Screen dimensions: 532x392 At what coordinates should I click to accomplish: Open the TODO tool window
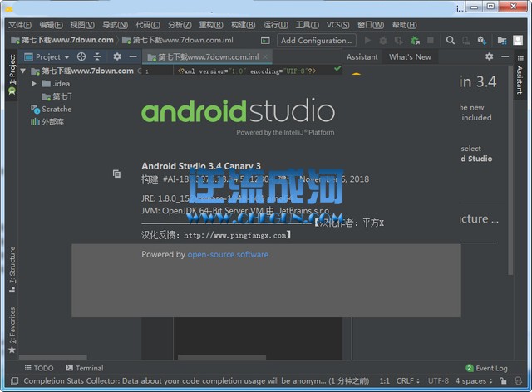click(x=39, y=368)
